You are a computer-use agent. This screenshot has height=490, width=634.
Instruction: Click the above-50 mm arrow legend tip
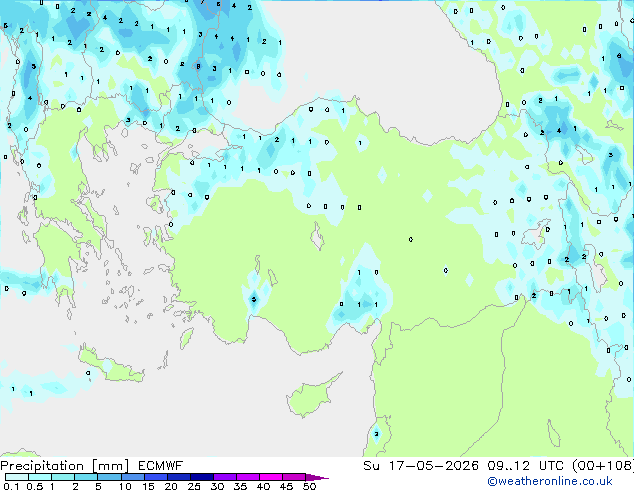click(317, 477)
